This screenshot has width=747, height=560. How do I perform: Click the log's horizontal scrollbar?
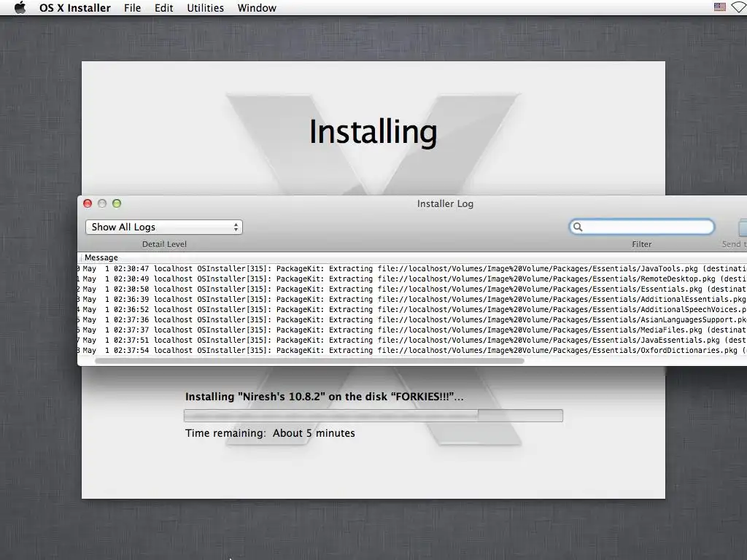[309, 361]
